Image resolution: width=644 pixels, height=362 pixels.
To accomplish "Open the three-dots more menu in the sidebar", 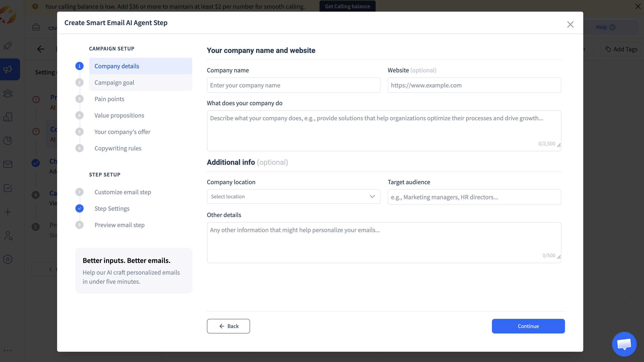I will point(8,351).
